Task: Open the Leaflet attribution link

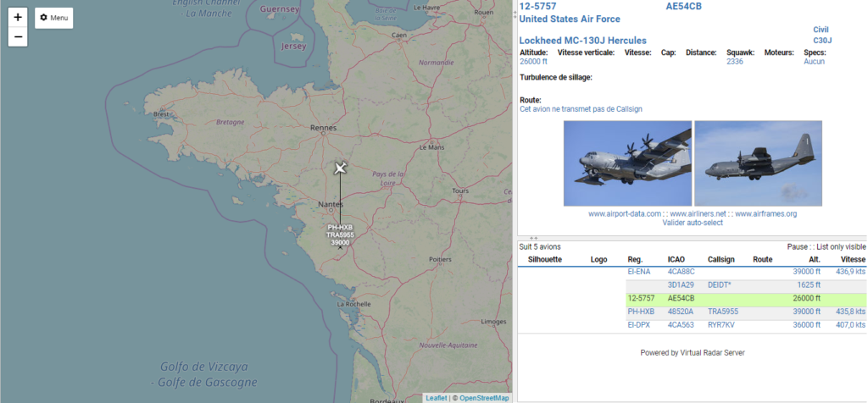Action: (x=437, y=398)
